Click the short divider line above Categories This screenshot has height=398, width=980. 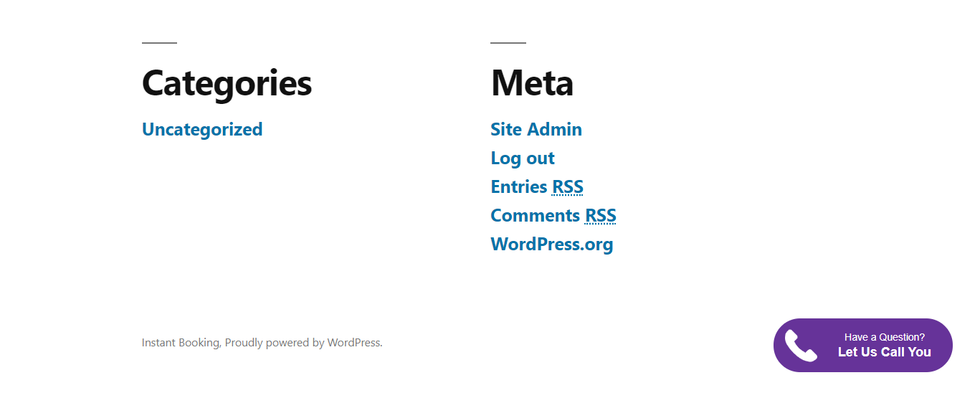[159, 43]
